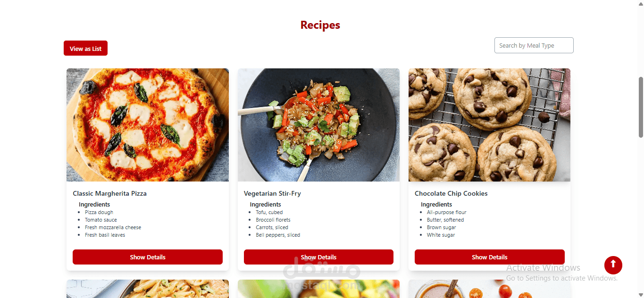Open the tomatoes and sauce jar photo
Image resolution: width=644 pixels, height=298 pixels.
click(490, 289)
